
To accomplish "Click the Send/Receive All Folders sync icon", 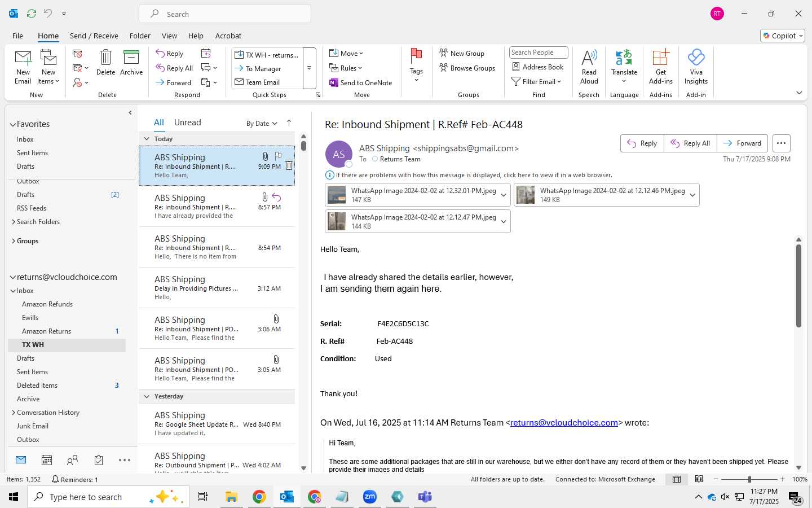I will tap(32, 13).
